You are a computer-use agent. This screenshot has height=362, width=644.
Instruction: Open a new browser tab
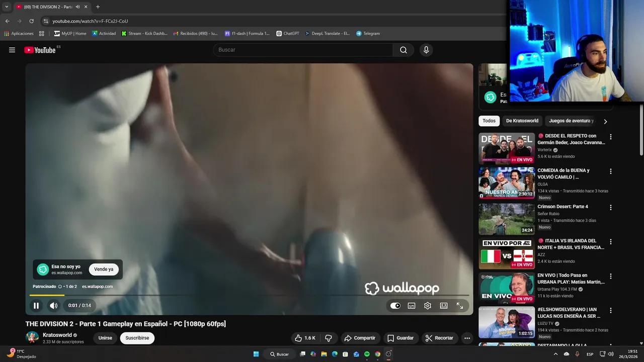pyautogui.click(x=98, y=7)
